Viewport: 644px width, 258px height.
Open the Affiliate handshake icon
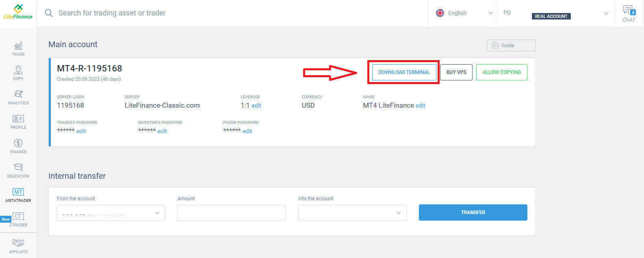click(x=18, y=243)
